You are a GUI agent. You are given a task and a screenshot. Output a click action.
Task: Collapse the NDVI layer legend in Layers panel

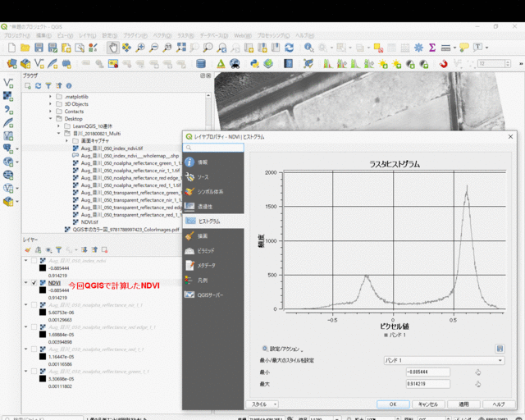pos(26,283)
